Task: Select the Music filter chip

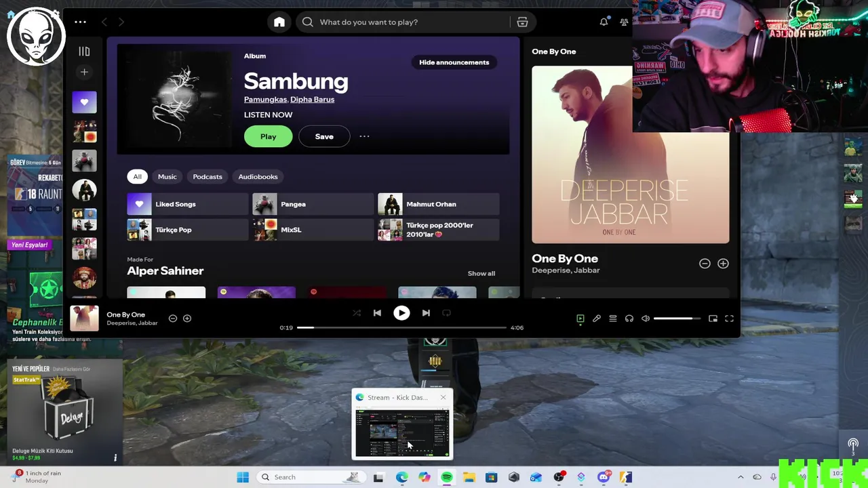Action: click(x=167, y=177)
